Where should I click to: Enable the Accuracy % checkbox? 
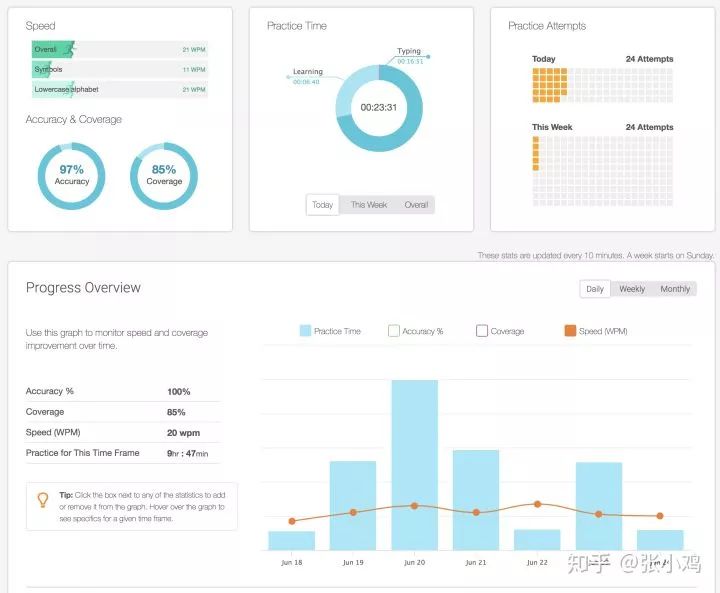(x=394, y=331)
